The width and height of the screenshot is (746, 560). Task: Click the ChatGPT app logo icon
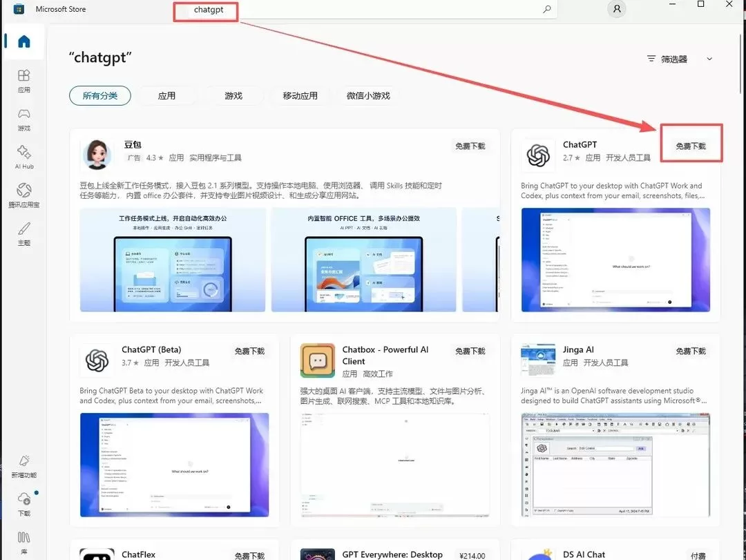pyautogui.click(x=538, y=155)
